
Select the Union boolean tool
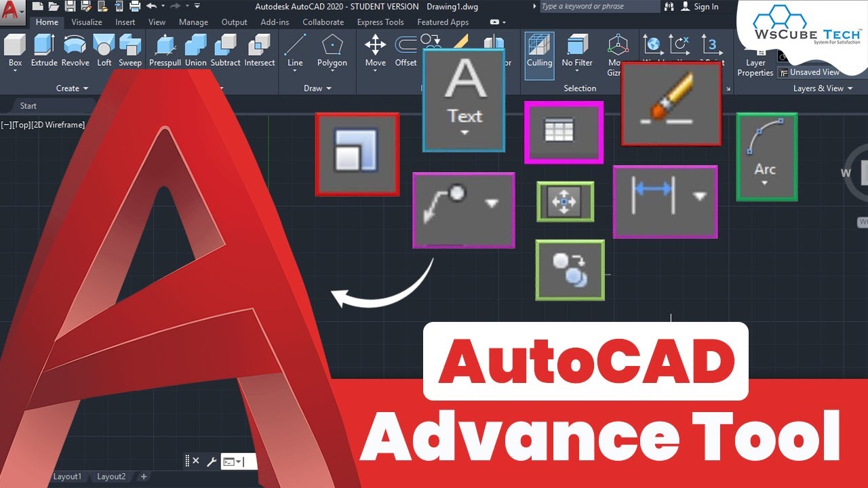click(195, 50)
